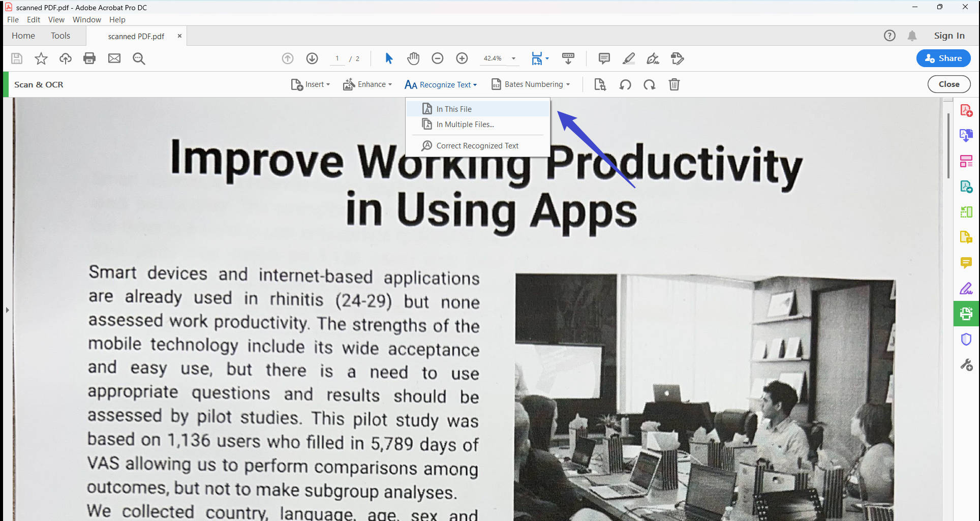The width and height of the screenshot is (980, 521).
Task: Email the document using the envelope icon
Action: tap(114, 58)
